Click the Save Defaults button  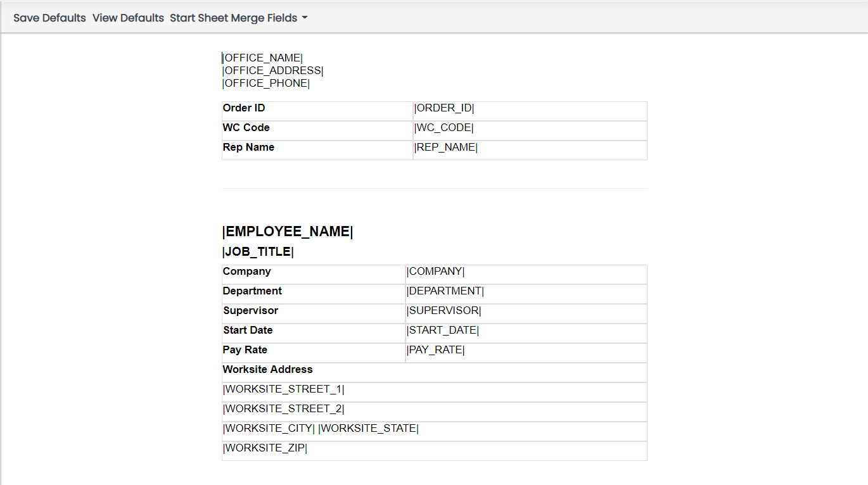click(x=49, y=18)
